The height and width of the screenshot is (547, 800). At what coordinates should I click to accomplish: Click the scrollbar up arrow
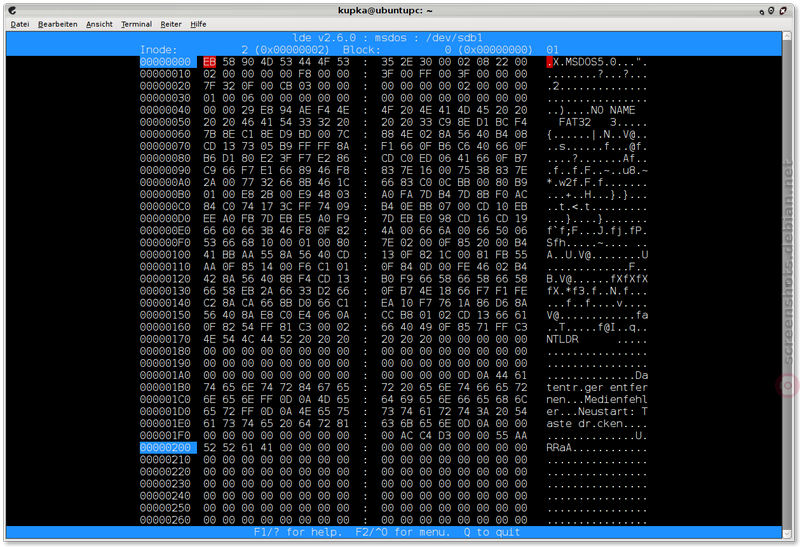pos(787,36)
